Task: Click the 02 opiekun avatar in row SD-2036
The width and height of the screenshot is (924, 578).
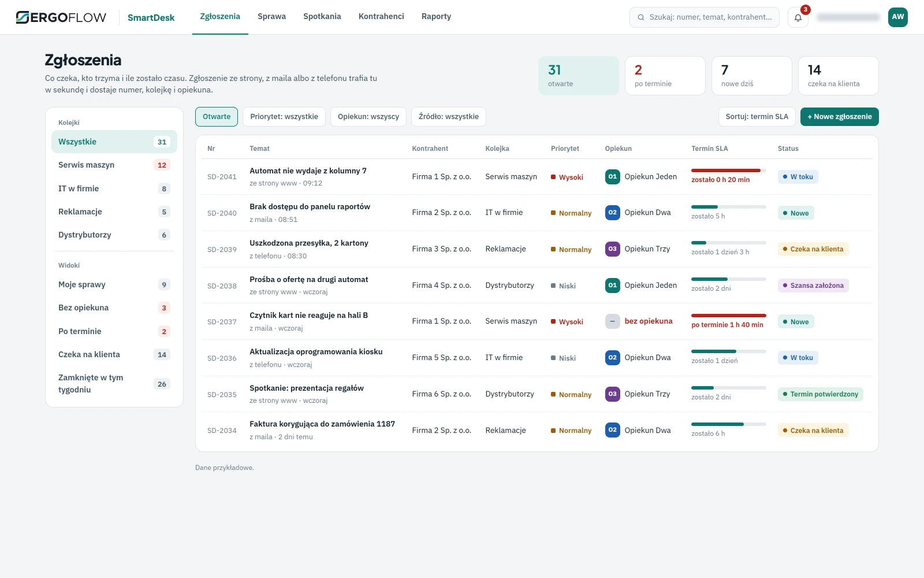Action: (x=613, y=358)
